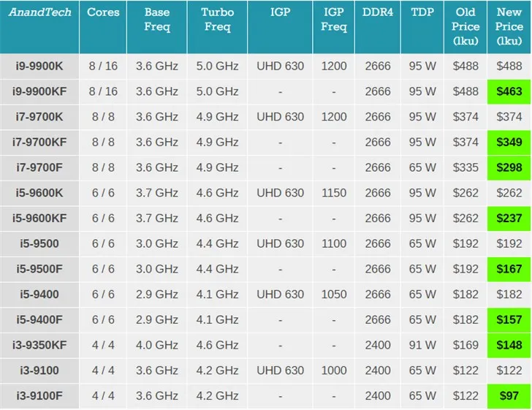Image resolution: width=532 pixels, height=410 pixels.
Task: Click the New Price (1ku) header
Action: tap(509, 27)
